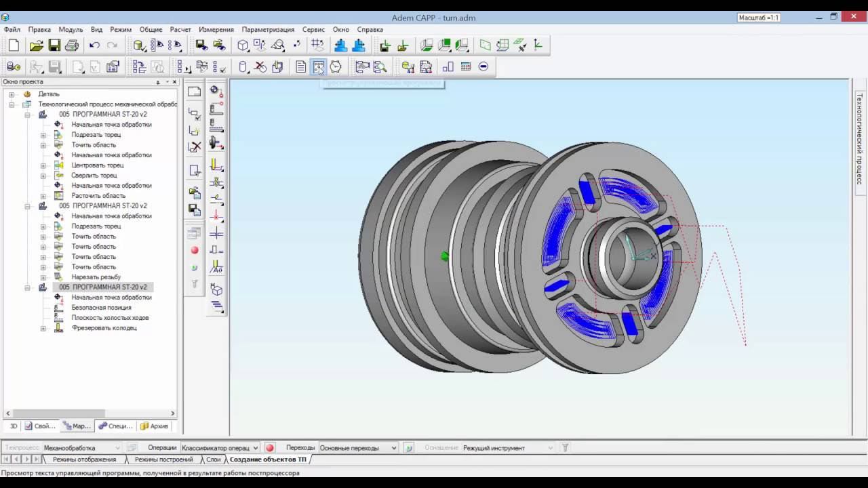Open the Модуль menu
The height and width of the screenshot is (488, 868).
point(71,30)
